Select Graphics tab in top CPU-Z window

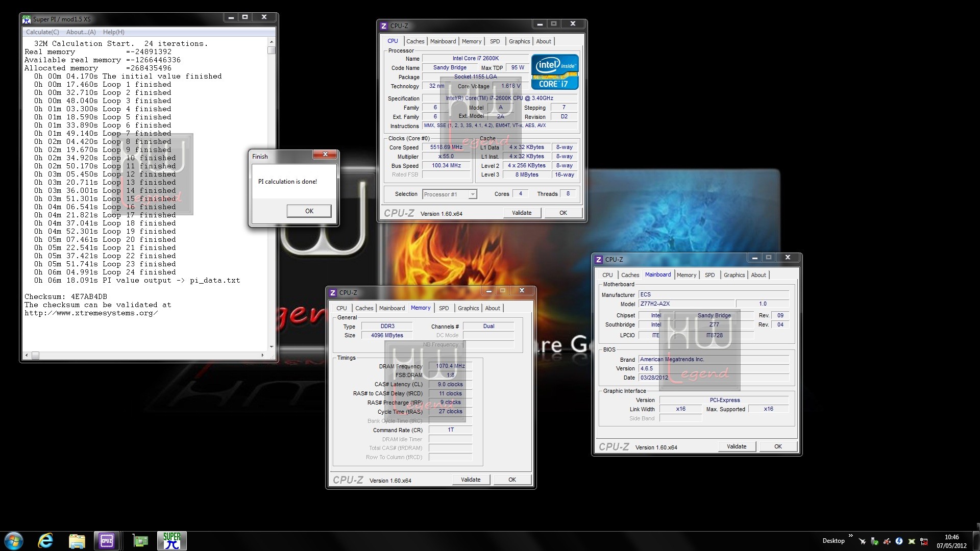coord(519,41)
